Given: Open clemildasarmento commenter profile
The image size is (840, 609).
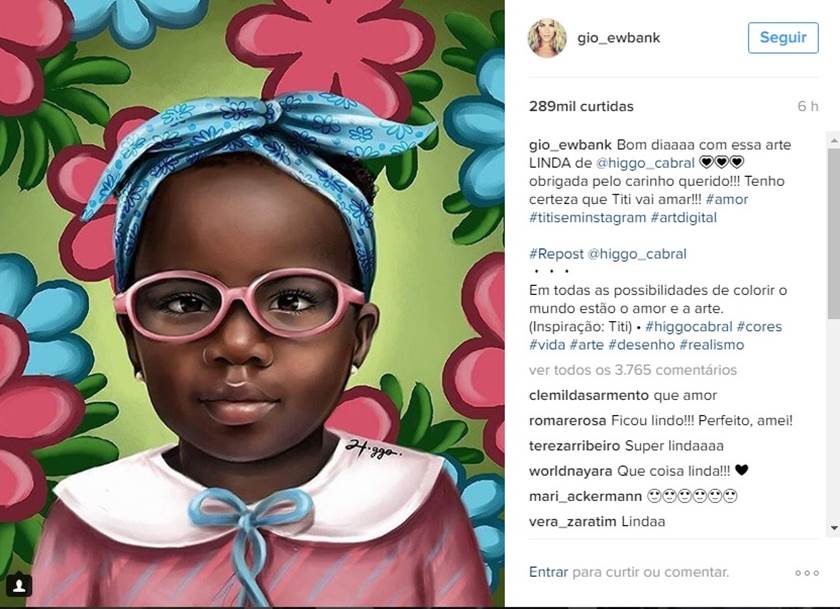Looking at the screenshot, I should [x=588, y=395].
